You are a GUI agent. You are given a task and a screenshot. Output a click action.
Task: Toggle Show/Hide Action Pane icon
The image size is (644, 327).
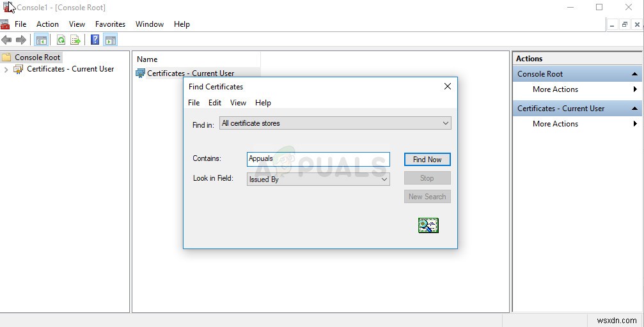[111, 40]
